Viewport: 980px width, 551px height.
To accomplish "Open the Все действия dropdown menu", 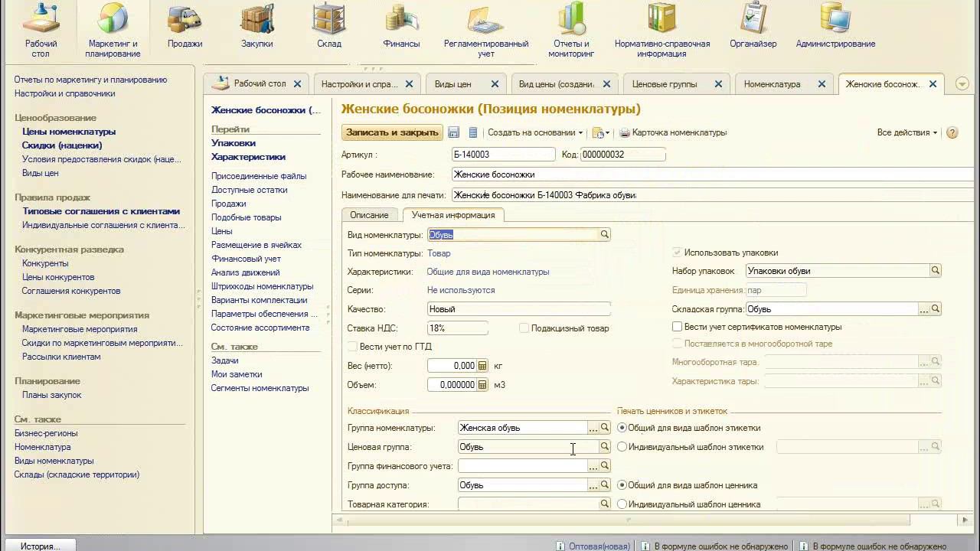I will [907, 132].
